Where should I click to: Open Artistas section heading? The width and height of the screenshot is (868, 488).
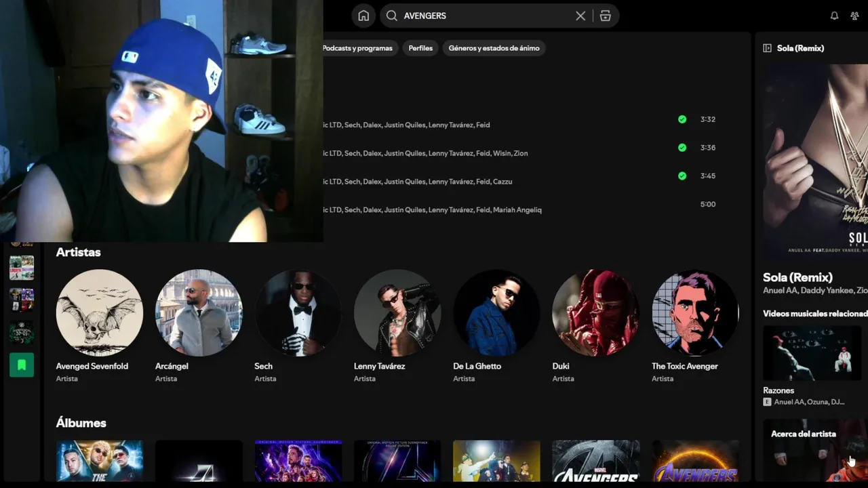(x=78, y=252)
